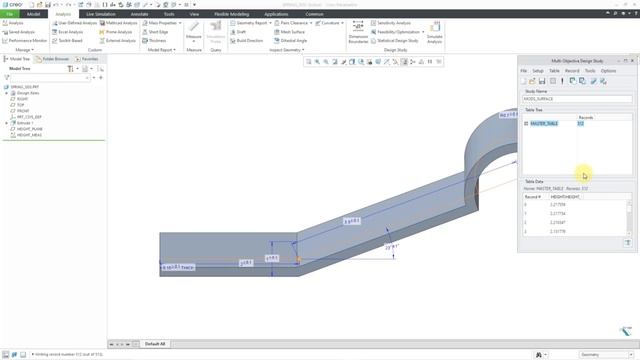The width and height of the screenshot is (640, 360).
Task: Start Sensitivity Analysis
Action: [x=391, y=23]
